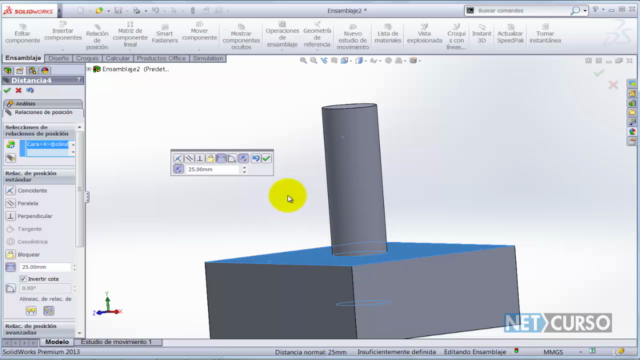Open Geometría de referencia tool
The width and height of the screenshot is (640, 360).
(x=317, y=35)
